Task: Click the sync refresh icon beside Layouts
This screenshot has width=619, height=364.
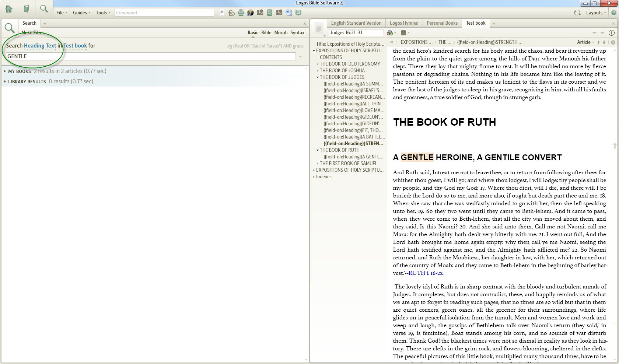Action: tap(577, 13)
